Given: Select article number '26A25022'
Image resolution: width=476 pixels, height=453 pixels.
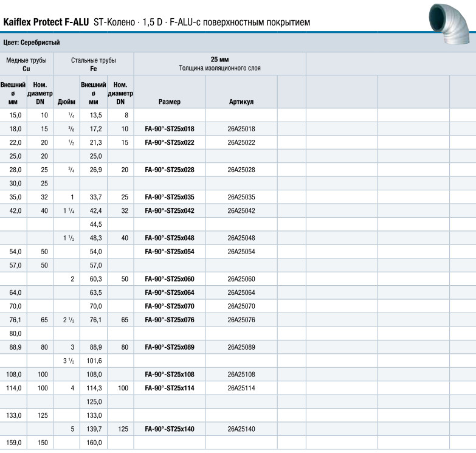Looking at the screenshot, I should 241,142.
